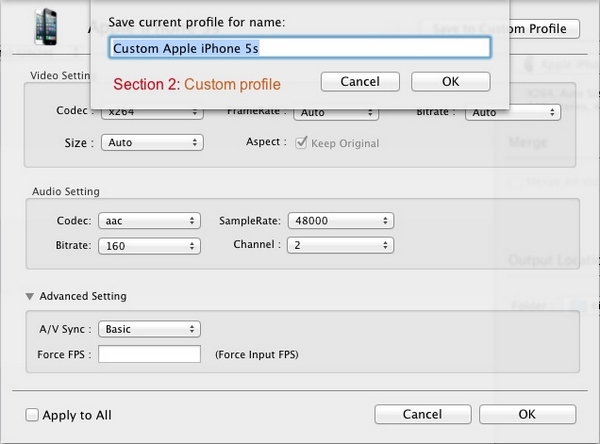Enable the Apply to All checkbox

point(32,415)
